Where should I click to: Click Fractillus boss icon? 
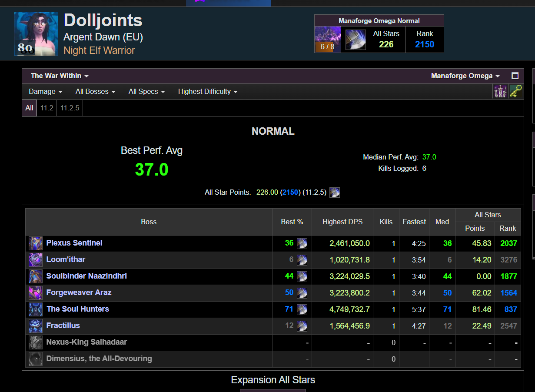pos(36,326)
